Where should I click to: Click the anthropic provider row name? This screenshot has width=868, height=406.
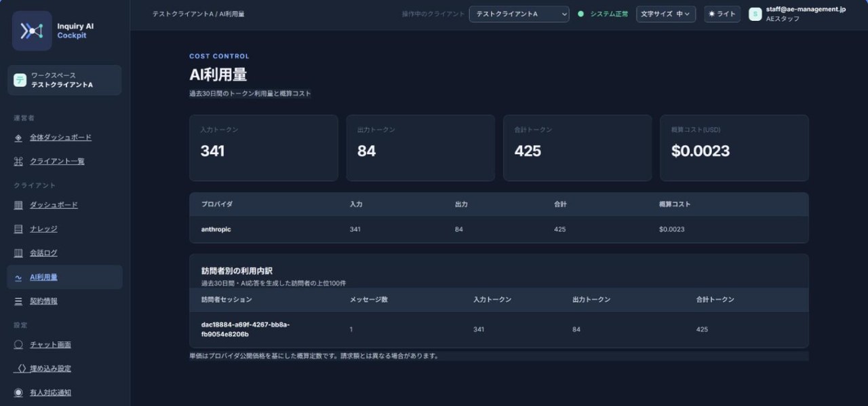216,229
